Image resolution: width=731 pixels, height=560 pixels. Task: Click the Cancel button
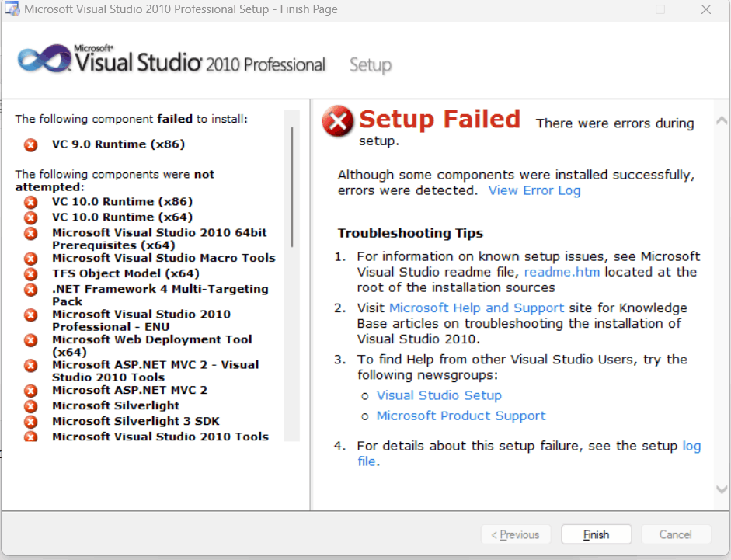pyautogui.click(x=675, y=534)
